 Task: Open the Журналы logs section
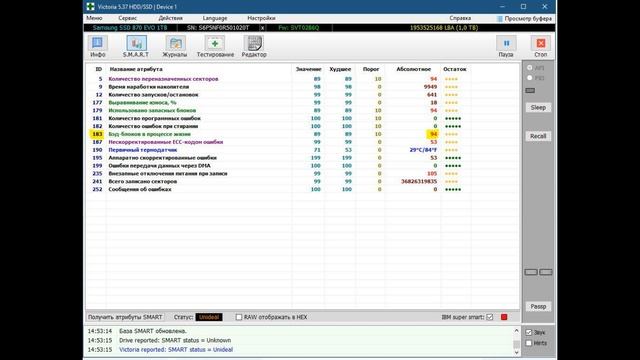[x=175, y=46]
